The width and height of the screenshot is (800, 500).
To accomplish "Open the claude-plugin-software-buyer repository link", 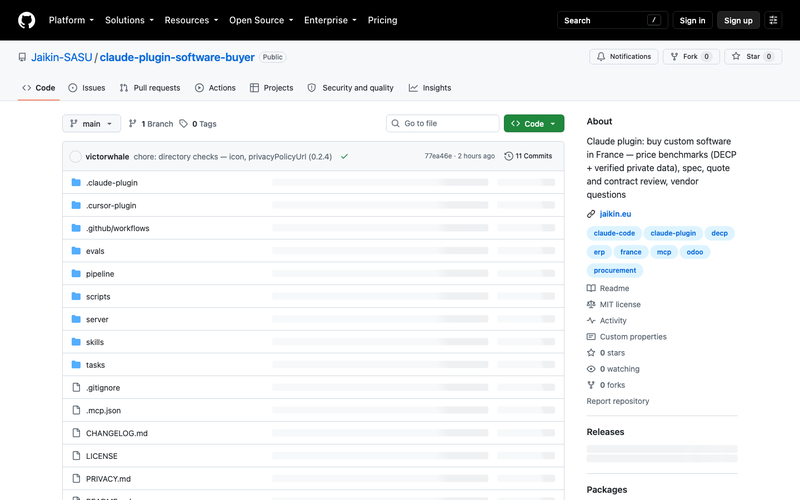I will (x=177, y=57).
